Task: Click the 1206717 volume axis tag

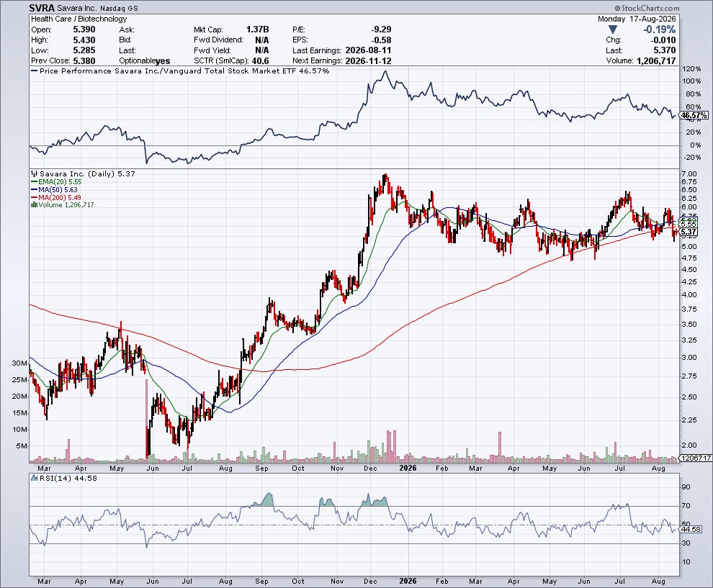Action: coord(696,458)
